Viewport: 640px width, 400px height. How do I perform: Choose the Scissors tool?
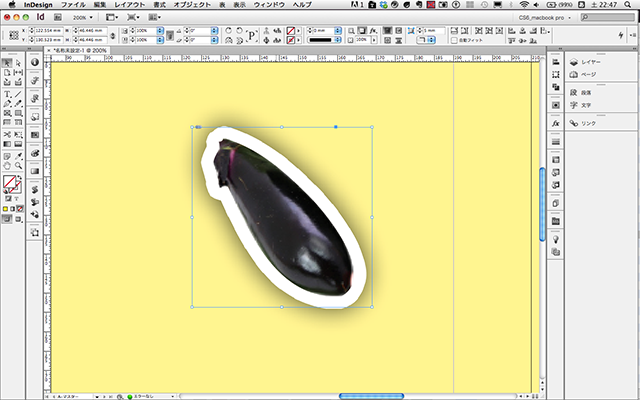[x=7, y=134]
